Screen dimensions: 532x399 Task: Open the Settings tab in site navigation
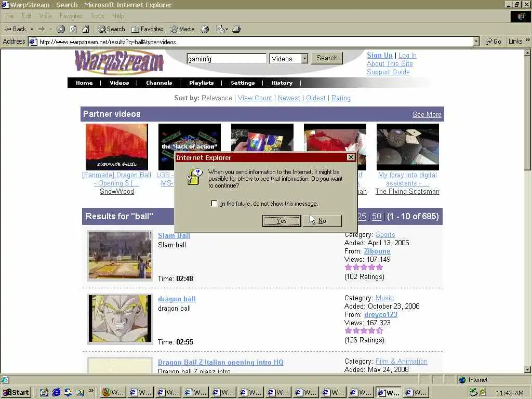(x=243, y=83)
